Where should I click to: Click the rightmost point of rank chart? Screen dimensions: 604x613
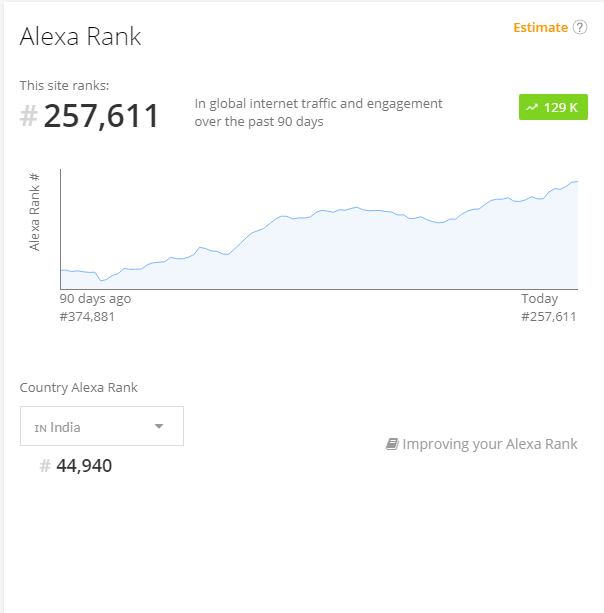point(577,181)
